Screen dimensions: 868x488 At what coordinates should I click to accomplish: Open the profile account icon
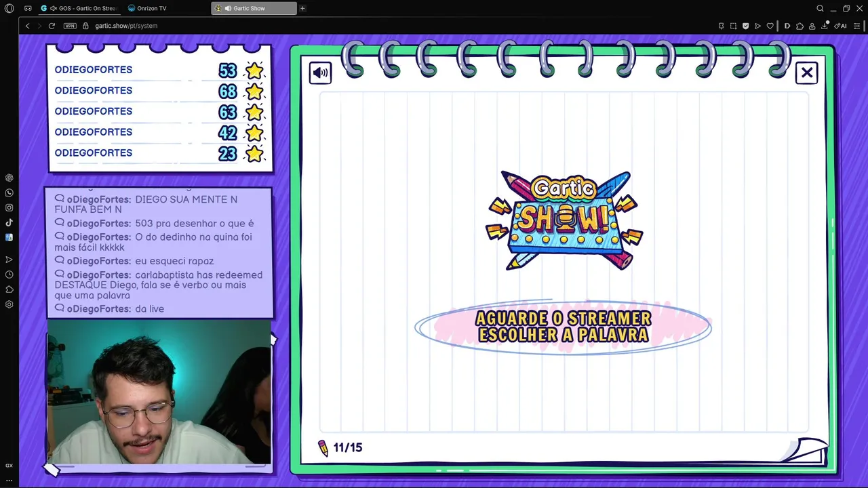(x=812, y=26)
